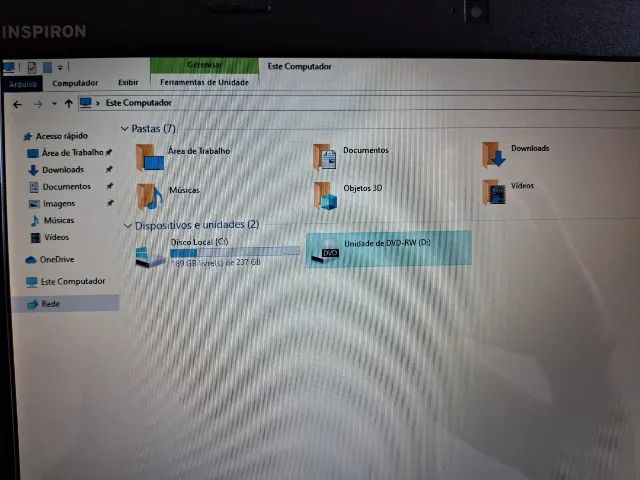
Task: Collapse Dispositivos e unidades (2) group
Action: (127, 226)
